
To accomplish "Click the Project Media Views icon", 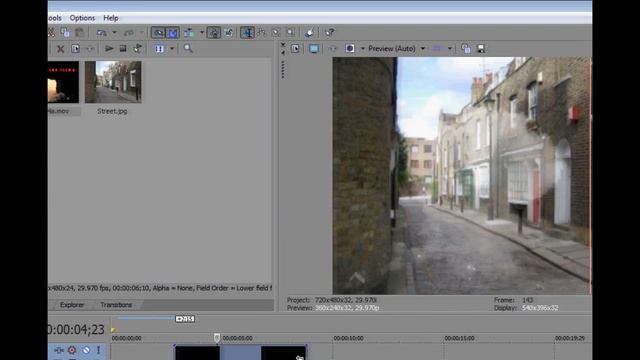I will (159, 49).
